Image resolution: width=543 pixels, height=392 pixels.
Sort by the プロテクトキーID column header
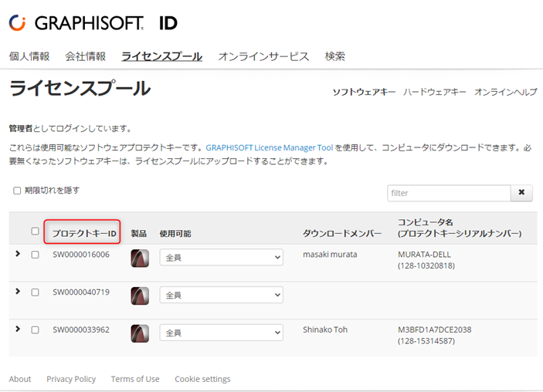point(84,234)
